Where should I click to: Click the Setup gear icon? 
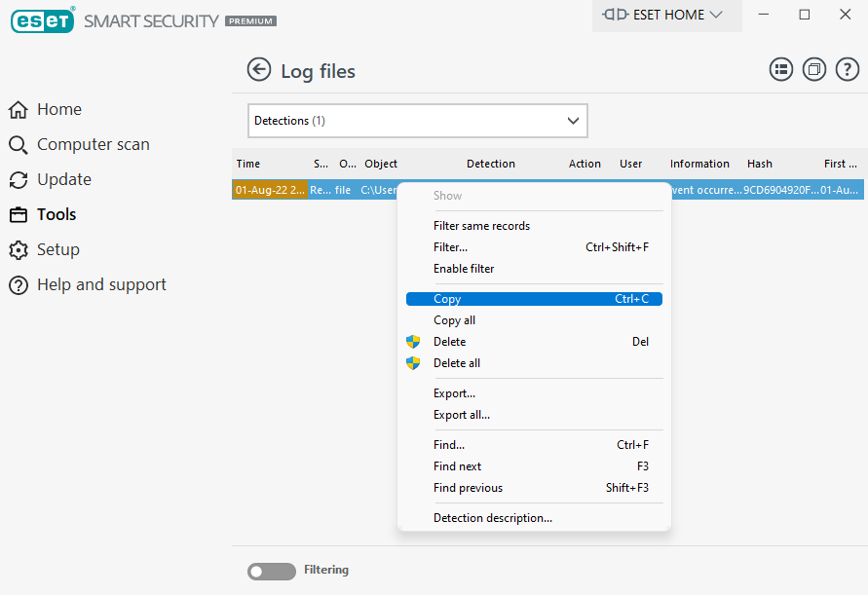[19, 250]
